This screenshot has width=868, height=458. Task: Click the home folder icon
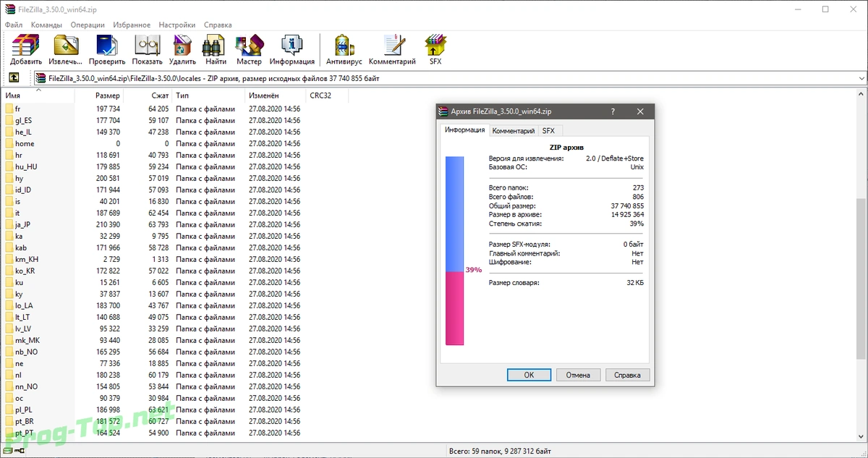[x=9, y=144]
